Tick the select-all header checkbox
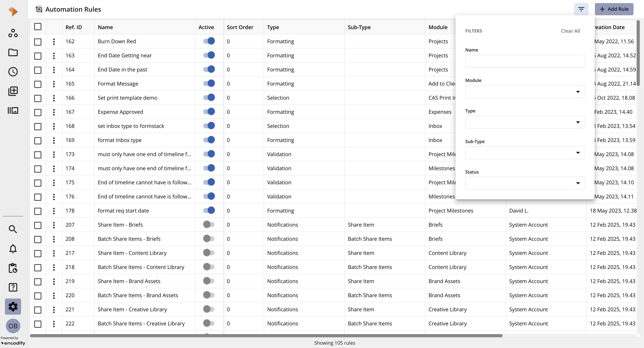Image resolution: width=644 pixels, height=348 pixels. (x=38, y=27)
